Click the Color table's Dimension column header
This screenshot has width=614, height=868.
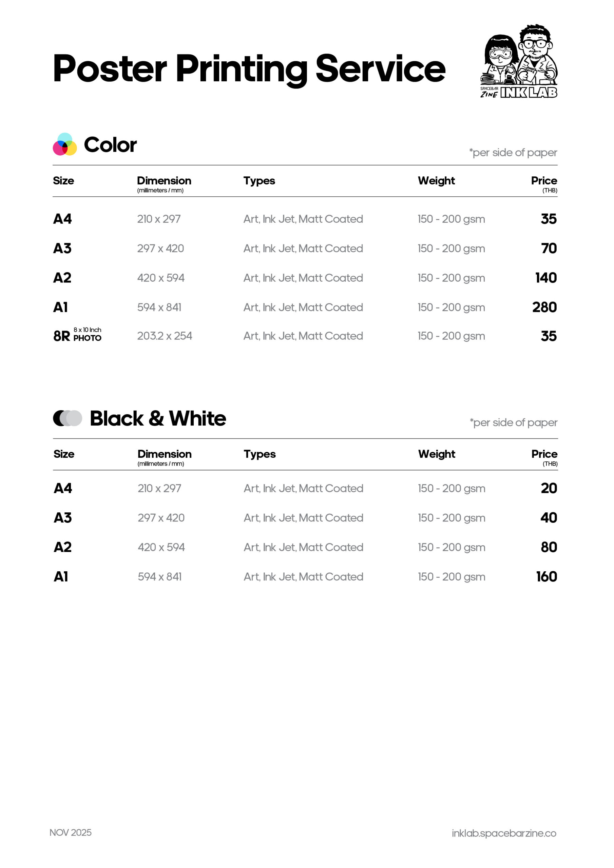coord(164,181)
